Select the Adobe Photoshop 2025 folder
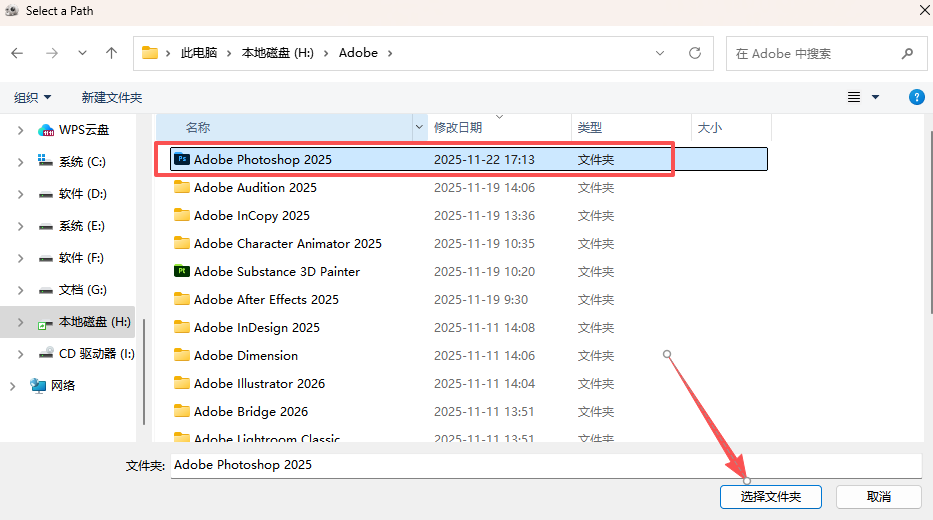 [x=469, y=159]
